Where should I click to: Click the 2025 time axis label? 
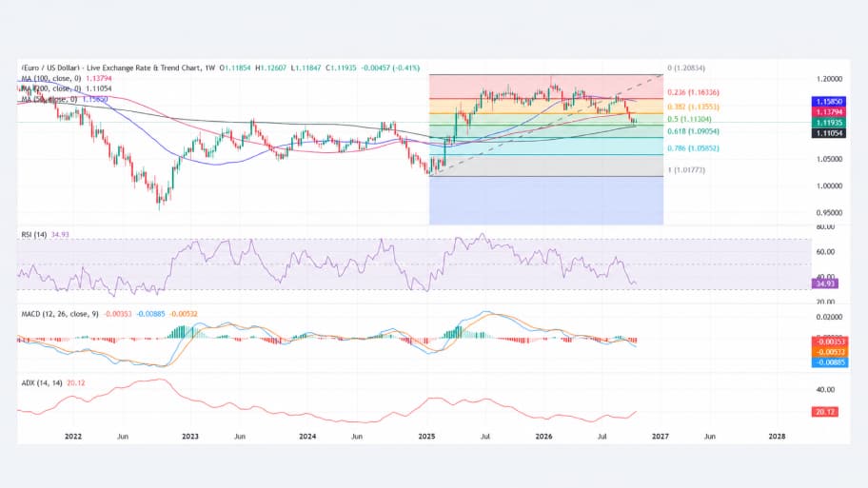click(426, 437)
